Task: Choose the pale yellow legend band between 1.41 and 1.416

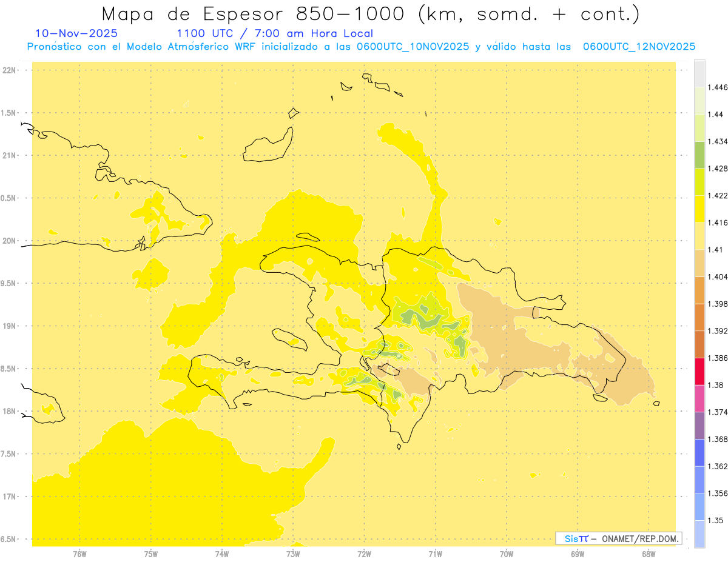Action: click(x=699, y=236)
